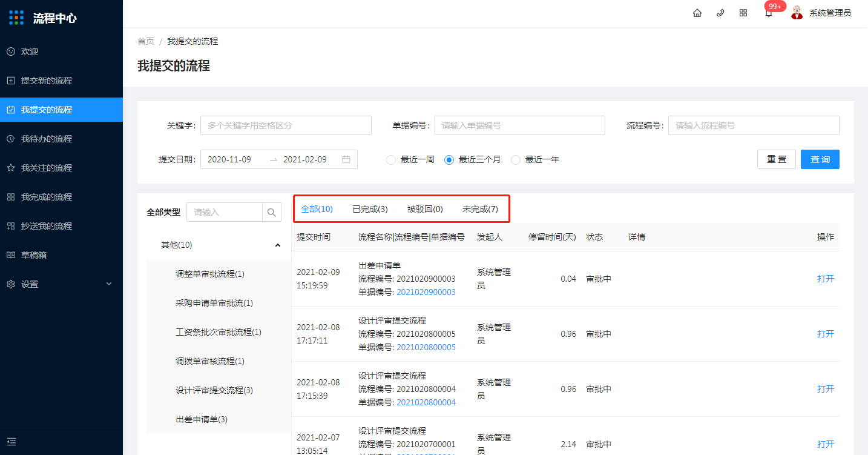
Task: Open 打开 link for 出差申请单 row
Action: [x=826, y=279]
